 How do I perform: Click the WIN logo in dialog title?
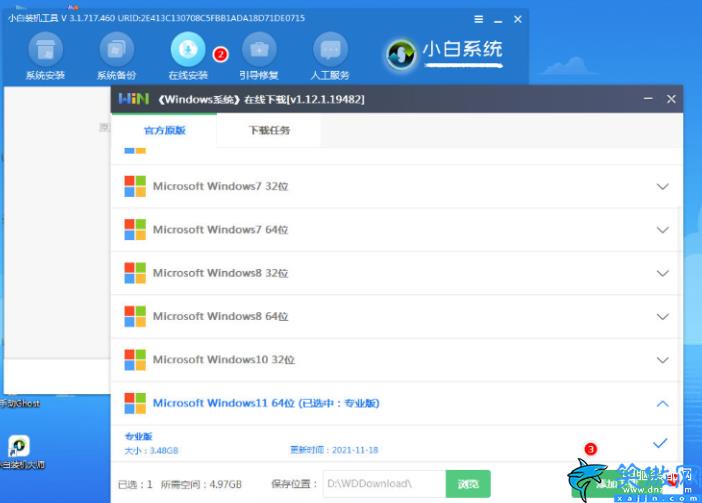pos(133,98)
